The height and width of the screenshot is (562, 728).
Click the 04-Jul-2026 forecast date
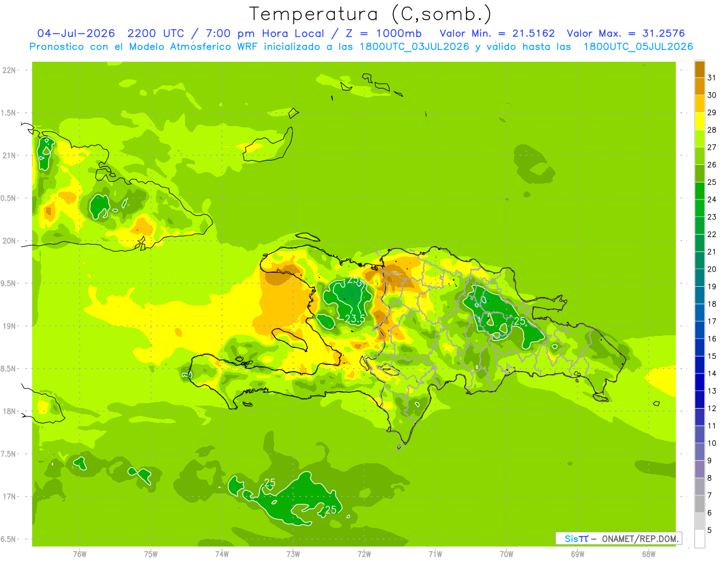tap(75, 33)
